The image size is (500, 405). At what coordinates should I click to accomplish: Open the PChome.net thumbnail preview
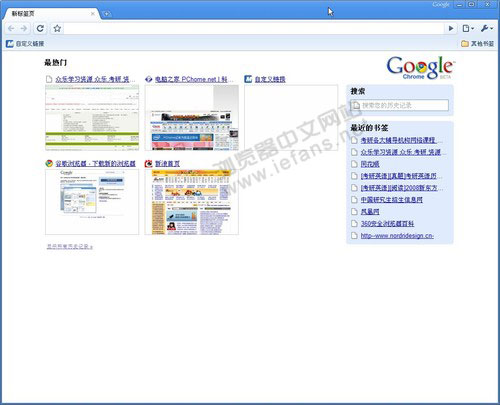192,118
